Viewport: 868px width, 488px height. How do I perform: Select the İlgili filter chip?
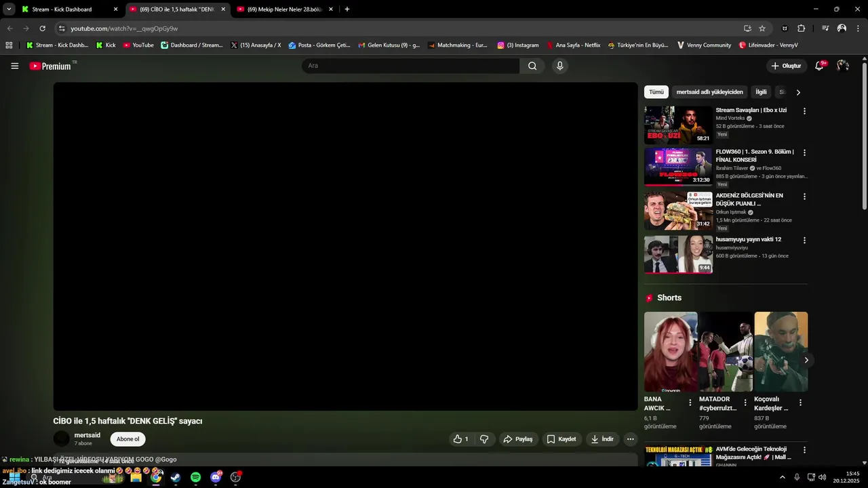click(x=761, y=92)
